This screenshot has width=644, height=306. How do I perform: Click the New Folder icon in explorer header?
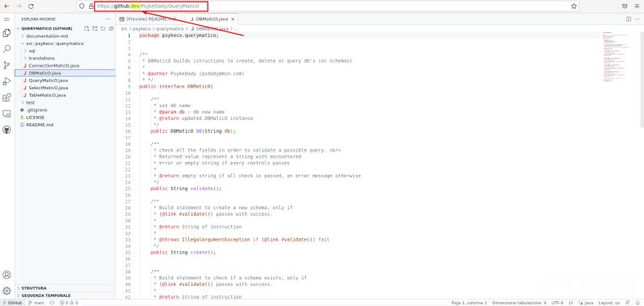(95, 28)
